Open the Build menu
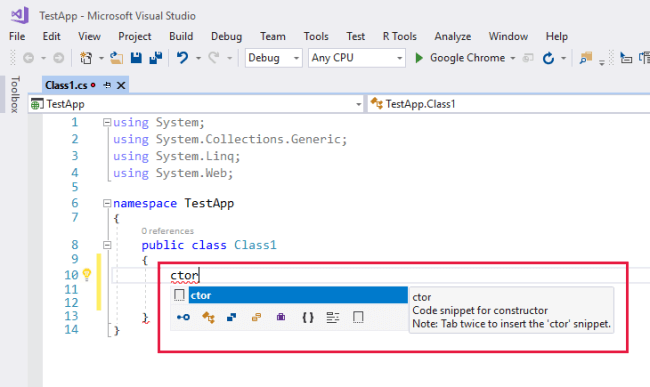The width and height of the screenshot is (650, 387). (x=181, y=36)
